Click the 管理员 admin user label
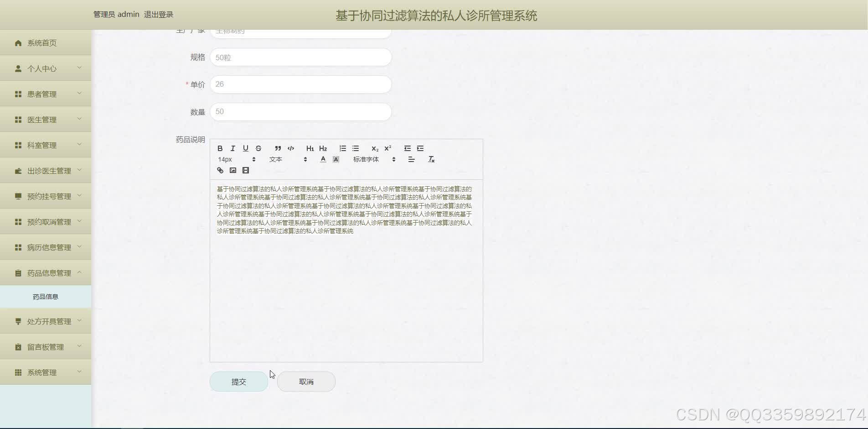868x429 pixels. click(116, 15)
